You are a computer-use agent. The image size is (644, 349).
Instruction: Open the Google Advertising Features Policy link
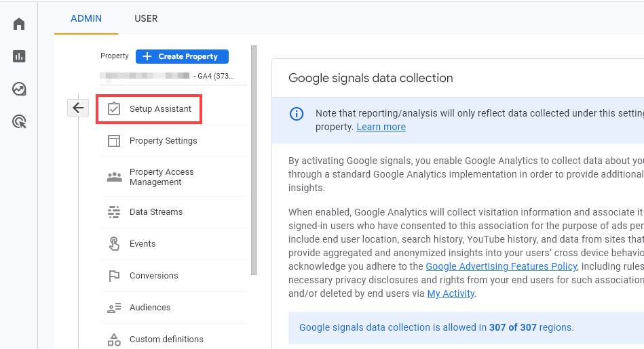pos(501,266)
